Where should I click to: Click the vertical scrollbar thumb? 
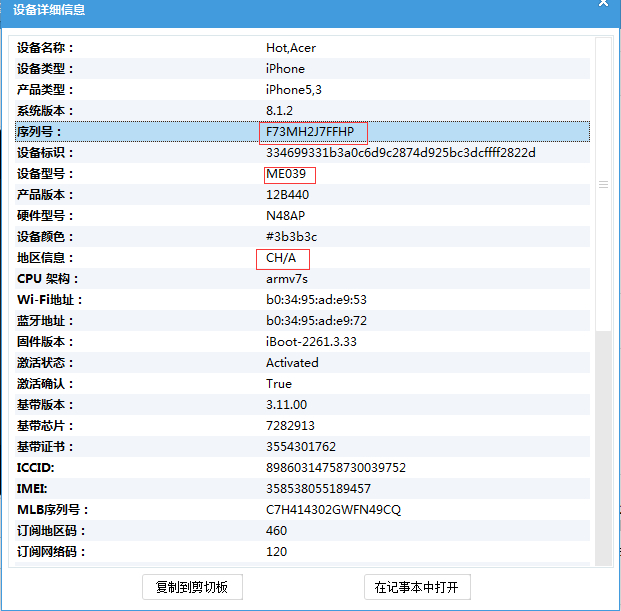coord(604,185)
